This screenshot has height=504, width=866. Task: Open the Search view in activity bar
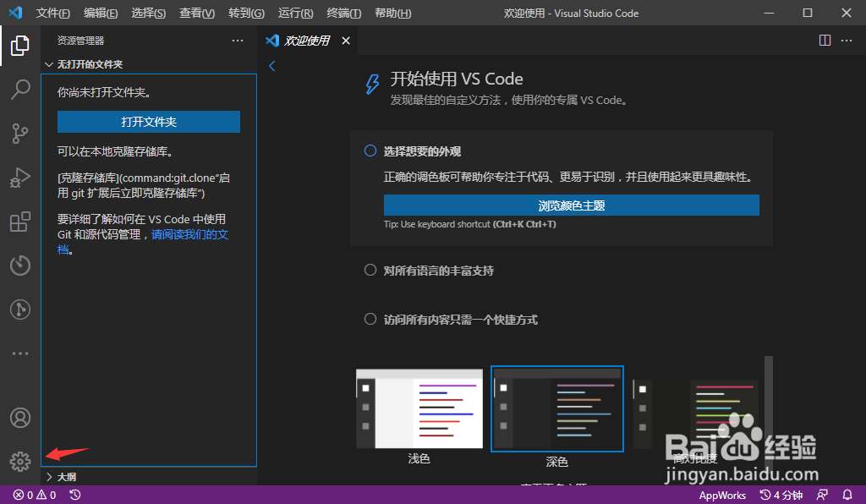20,90
